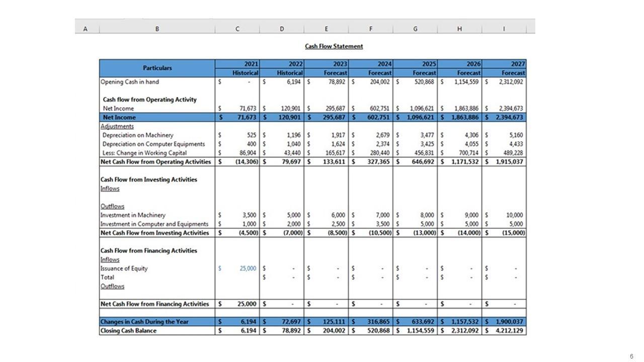This screenshot has width=644, height=362.
Task: Click the Changes in Cash During the Year label
Action: pyautogui.click(x=144, y=322)
